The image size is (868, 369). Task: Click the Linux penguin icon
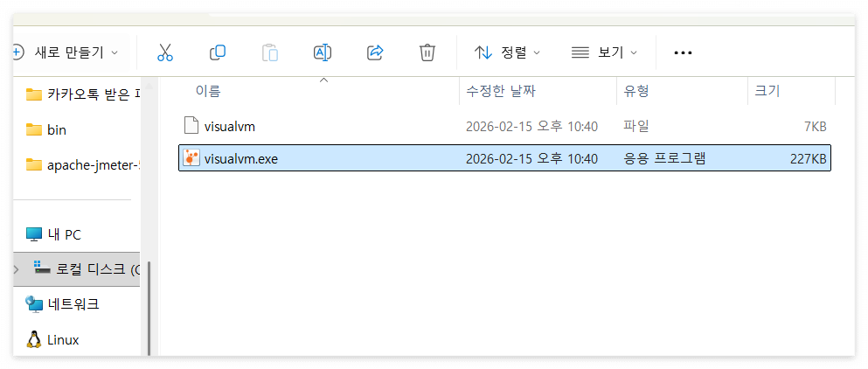(x=34, y=339)
